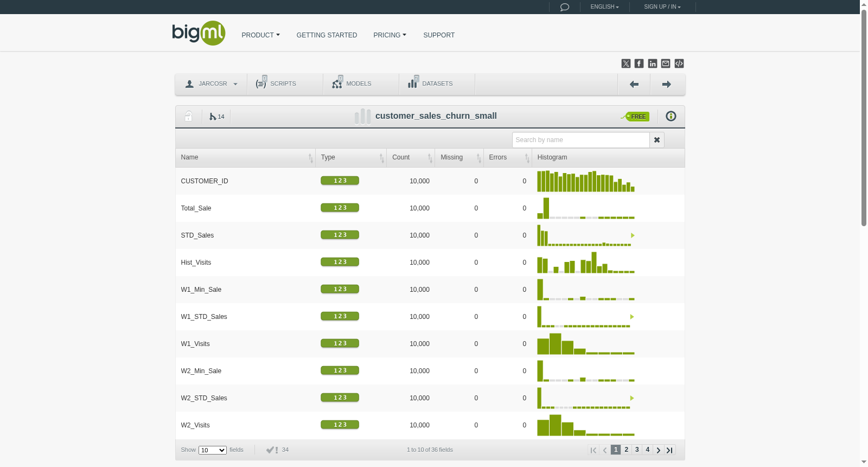Clear the name search with X button

(657, 140)
